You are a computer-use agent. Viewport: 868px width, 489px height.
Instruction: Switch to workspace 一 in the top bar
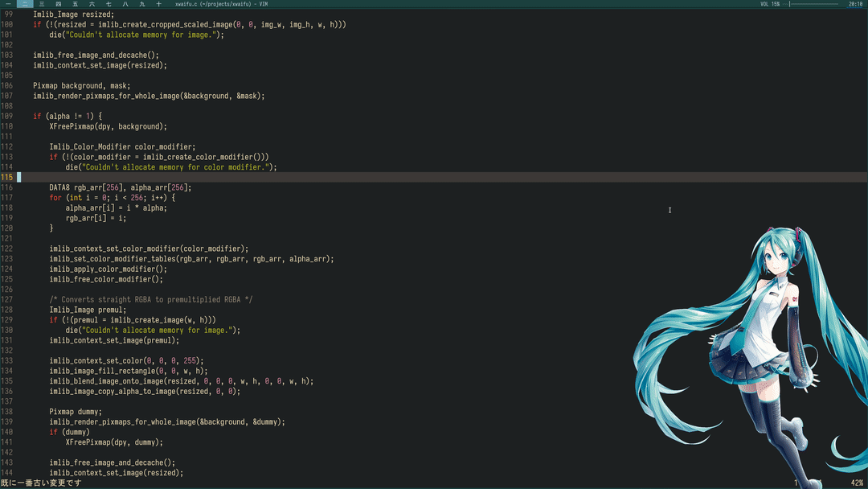8,4
